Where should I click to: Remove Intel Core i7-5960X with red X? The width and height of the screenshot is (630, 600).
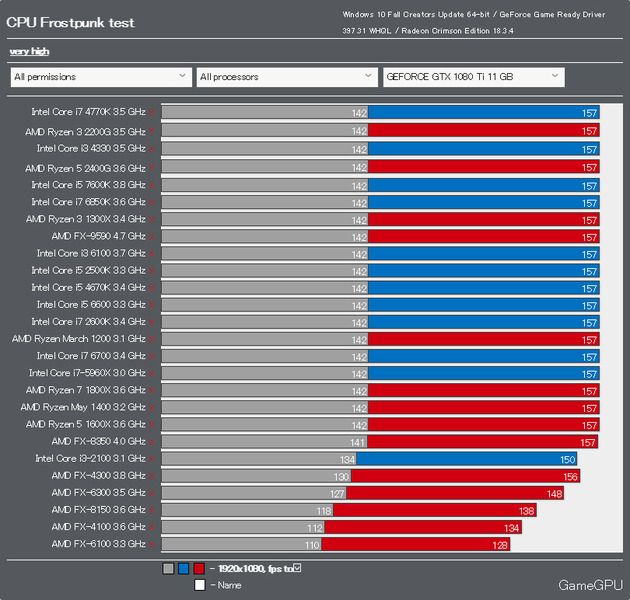click(151, 374)
